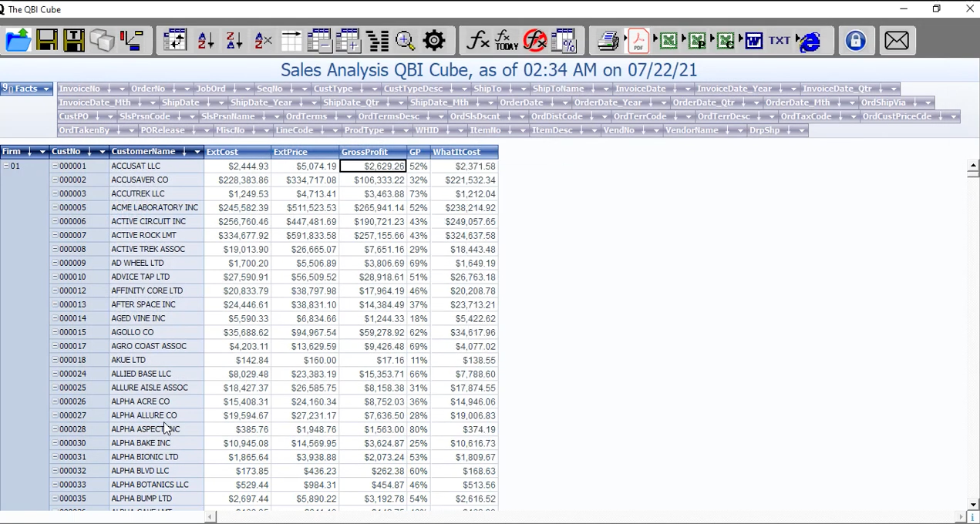
Task: Click the settings gear icon
Action: coord(434,40)
